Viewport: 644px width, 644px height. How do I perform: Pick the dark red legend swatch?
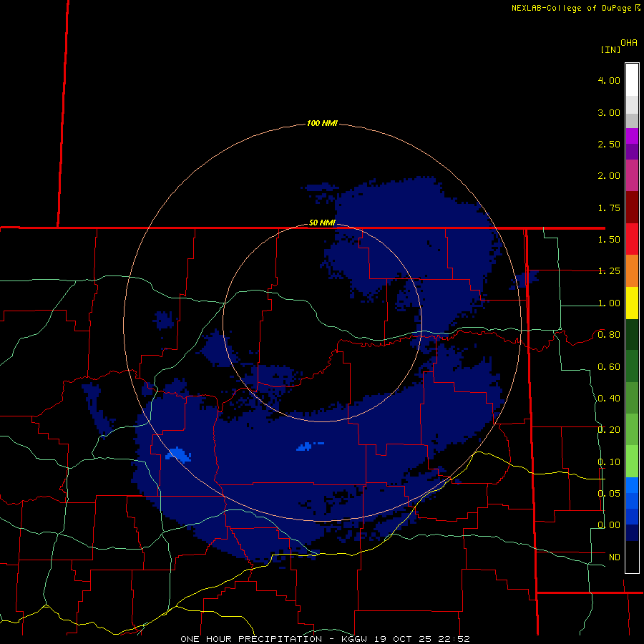632,208
